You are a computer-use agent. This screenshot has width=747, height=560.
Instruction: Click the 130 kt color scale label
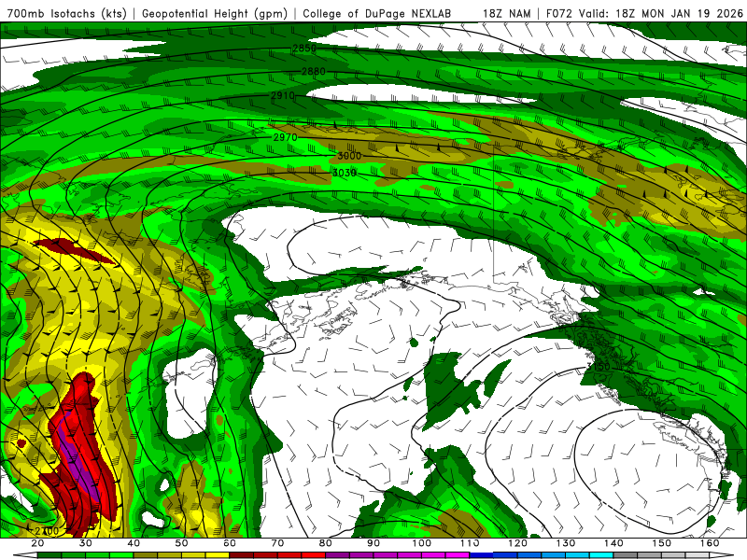pos(566,543)
